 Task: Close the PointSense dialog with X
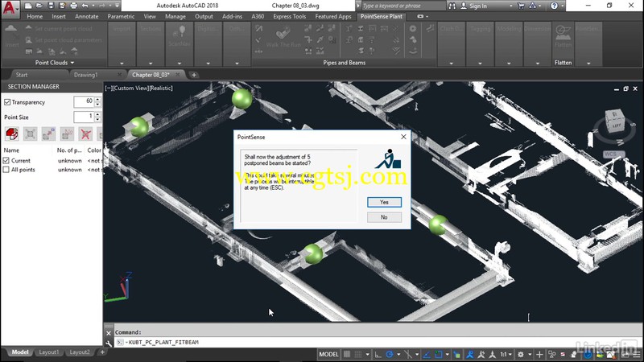point(403,137)
